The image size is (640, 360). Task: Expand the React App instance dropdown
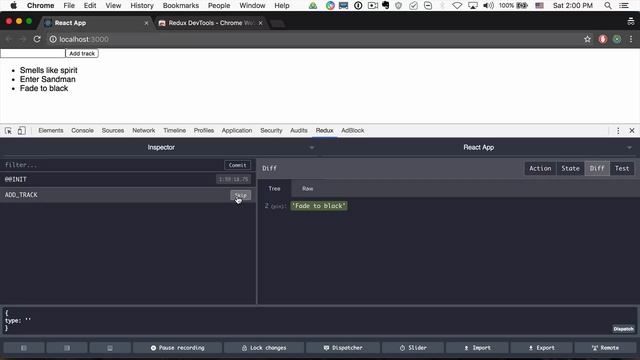(629, 147)
